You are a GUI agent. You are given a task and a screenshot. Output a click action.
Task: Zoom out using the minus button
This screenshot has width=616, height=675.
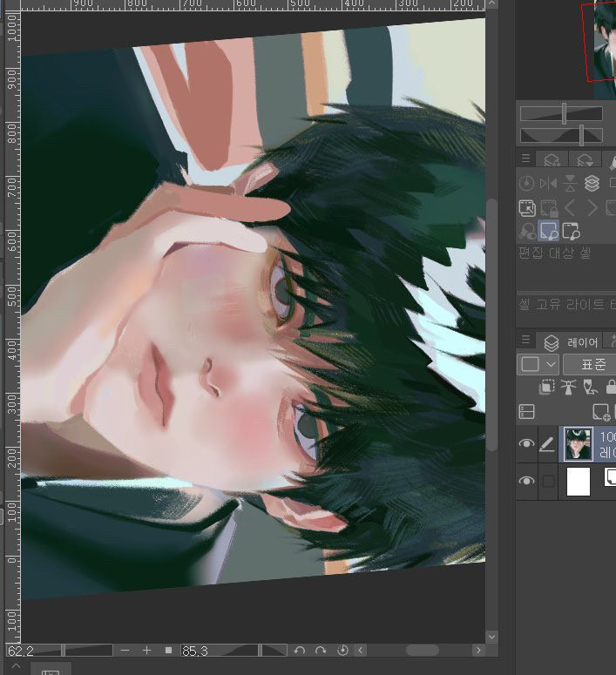click(x=126, y=651)
